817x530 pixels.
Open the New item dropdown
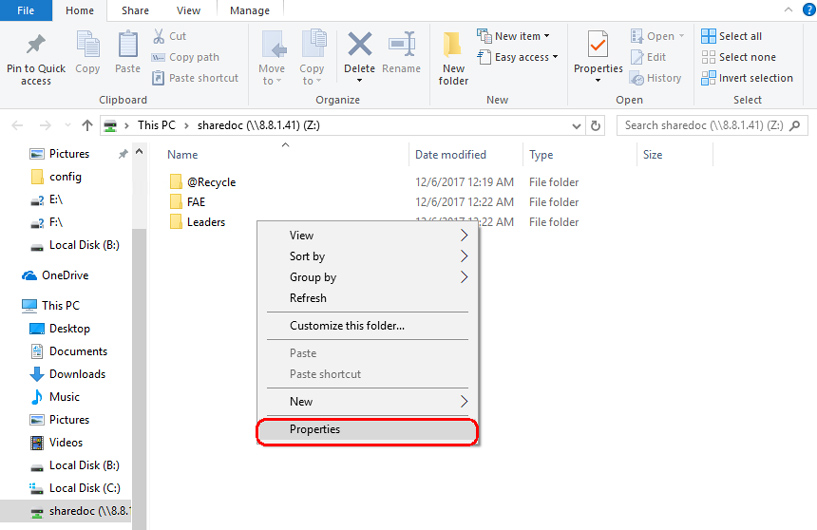pyautogui.click(x=514, y=36)
